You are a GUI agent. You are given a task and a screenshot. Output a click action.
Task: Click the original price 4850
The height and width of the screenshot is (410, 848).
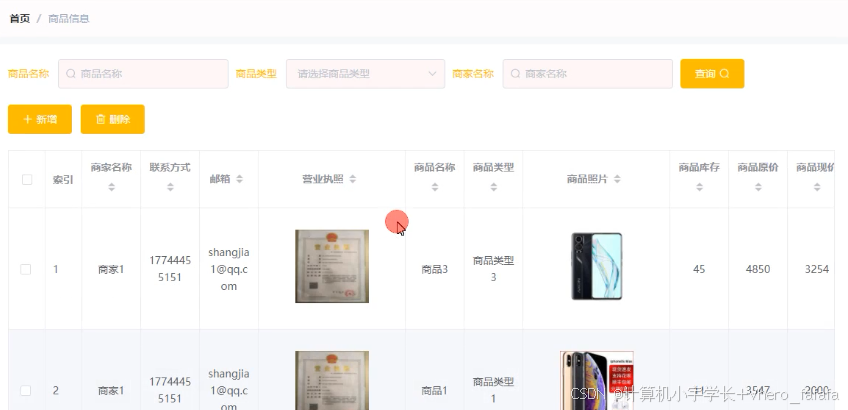coord(758,269)
